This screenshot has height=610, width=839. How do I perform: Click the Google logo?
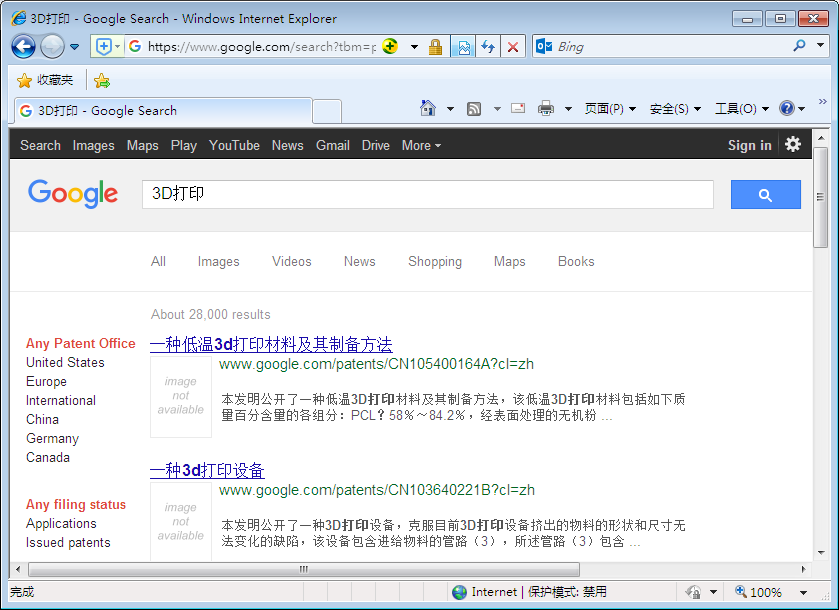click(x=73, y=194)
